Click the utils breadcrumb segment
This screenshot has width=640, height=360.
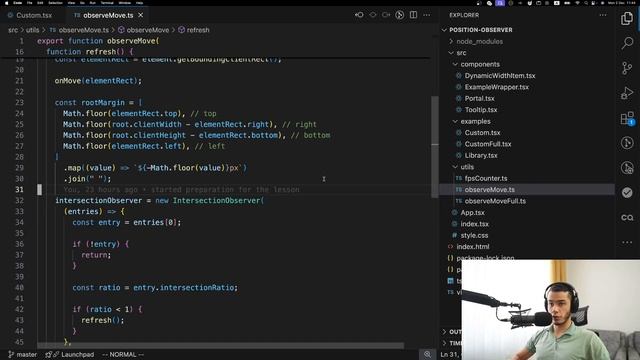click(33, 30)
